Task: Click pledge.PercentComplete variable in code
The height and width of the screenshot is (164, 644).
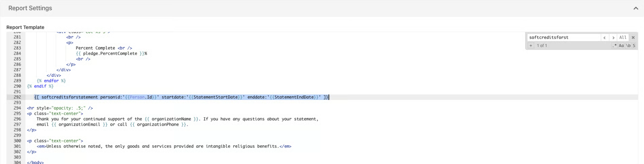Action: click(x=110, y=54)
